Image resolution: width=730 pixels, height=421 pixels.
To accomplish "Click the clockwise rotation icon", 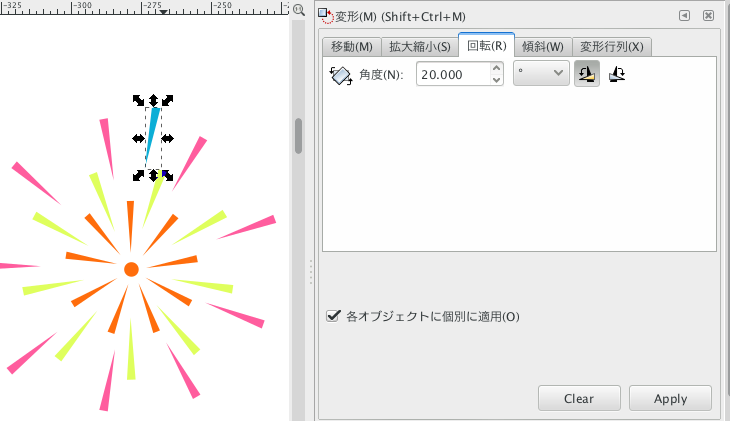I will click(x=617, y=74).
